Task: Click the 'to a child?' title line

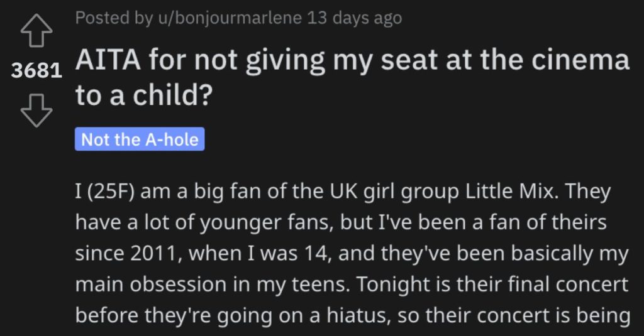Action: 144,95
